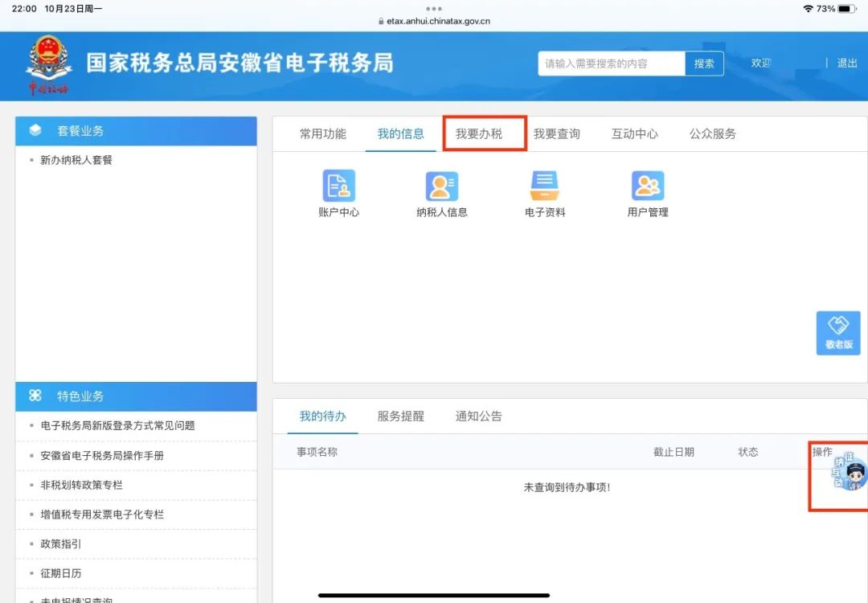Image resolution: width=868 pixels, height=603 pixels.
Task: Select the 通知公告 tab
Action: [479, 416]
